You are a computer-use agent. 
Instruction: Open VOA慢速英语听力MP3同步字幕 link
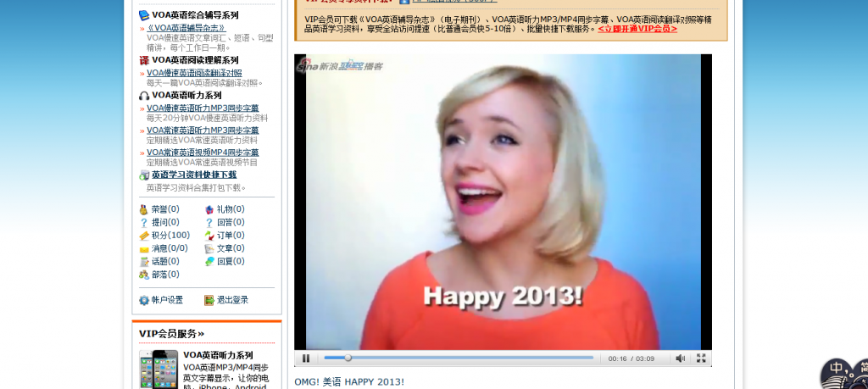[x=203, y=108]
